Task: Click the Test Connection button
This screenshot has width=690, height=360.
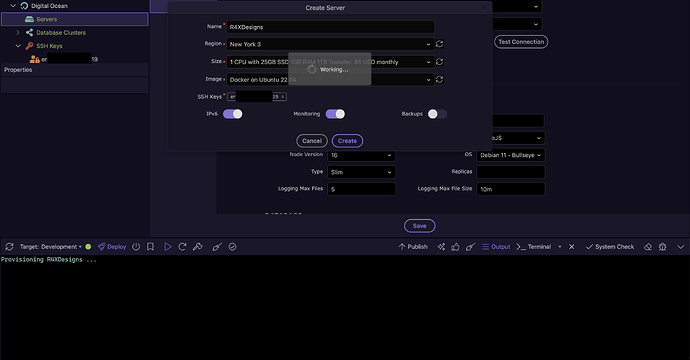Action: tap(521, 42)
